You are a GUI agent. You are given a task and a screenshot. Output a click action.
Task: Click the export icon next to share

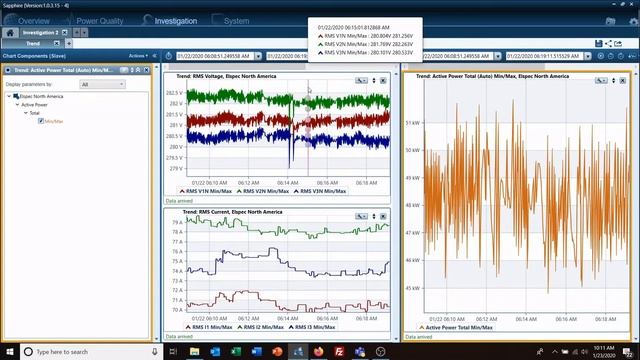click(x=618, y=43)
